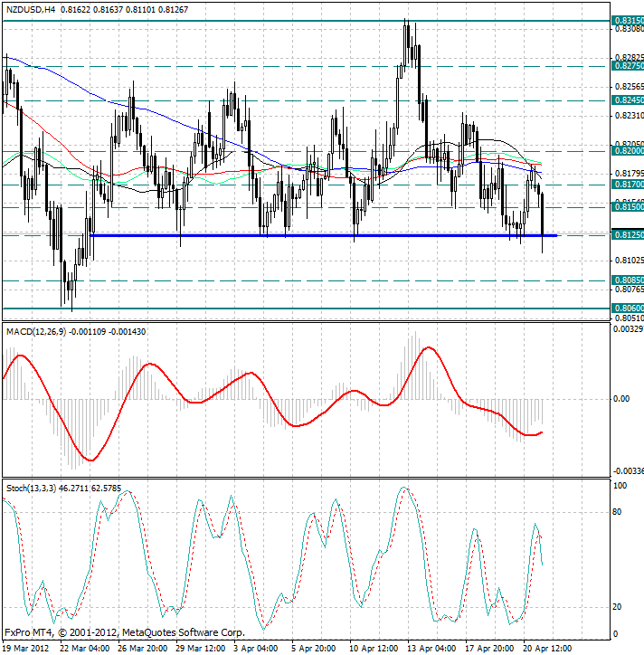Click the 0.8085 price level label
The height and width of the screenshot is (655, 644).
point(628,280)
